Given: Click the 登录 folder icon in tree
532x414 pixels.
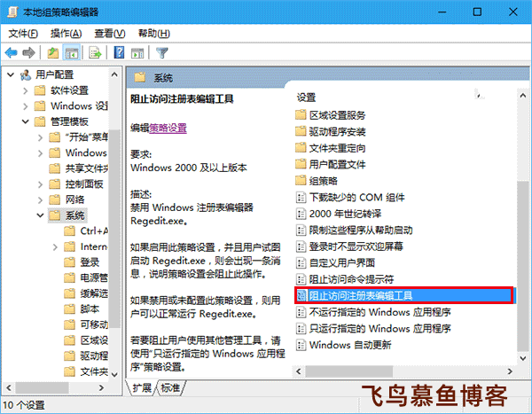Looking at the screenshot, I should (x=69, y=262).
